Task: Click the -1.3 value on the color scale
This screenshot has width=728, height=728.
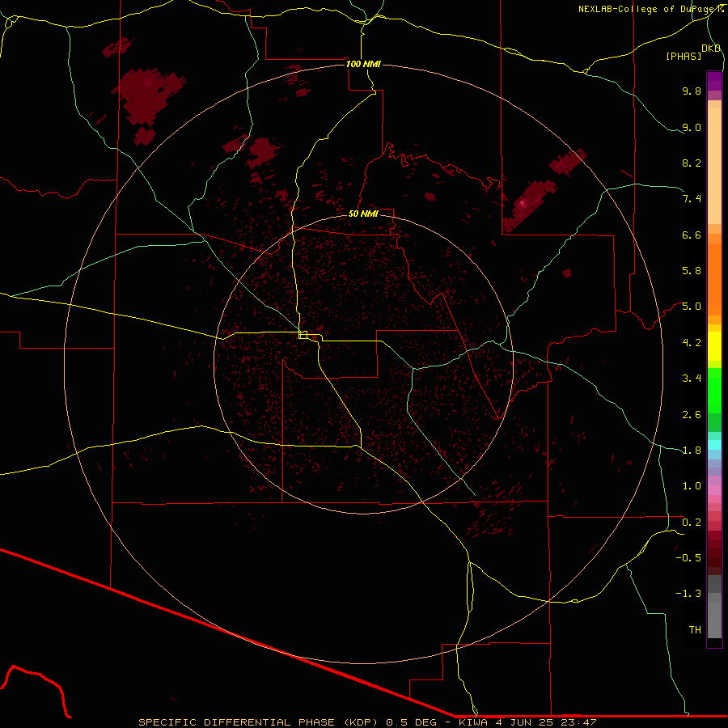Action: [688, 594]
